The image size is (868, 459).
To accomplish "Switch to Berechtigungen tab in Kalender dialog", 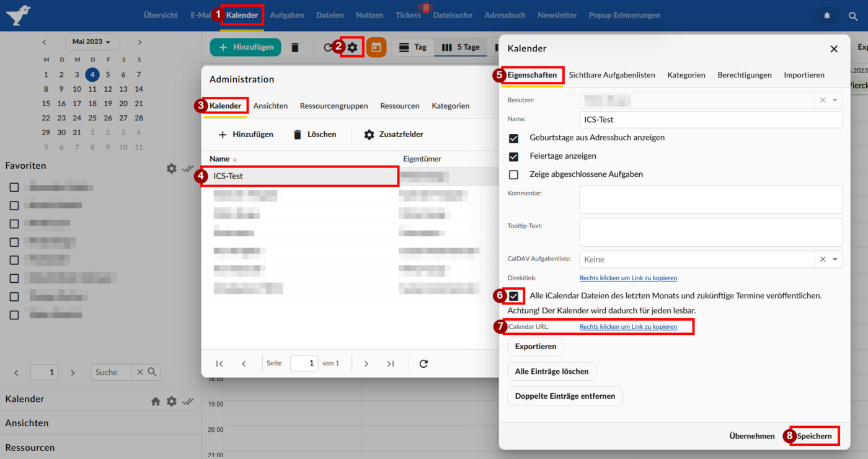I will coord(745,74).
